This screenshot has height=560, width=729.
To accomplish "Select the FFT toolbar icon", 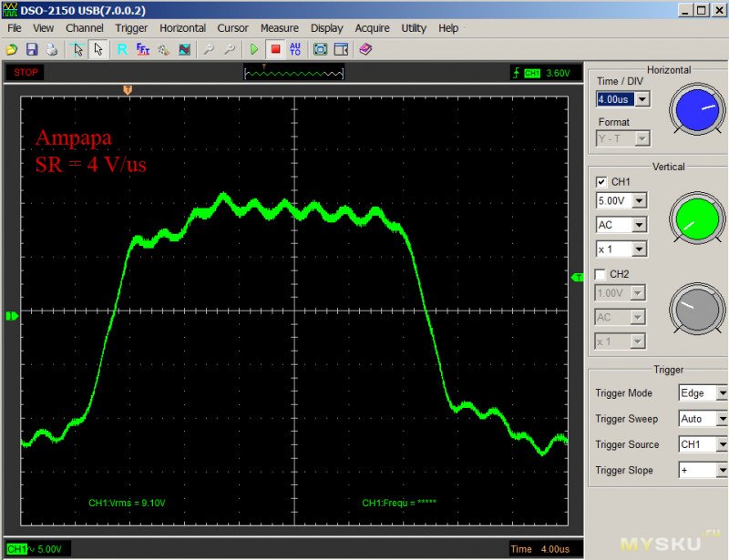I will click(143, 49).
